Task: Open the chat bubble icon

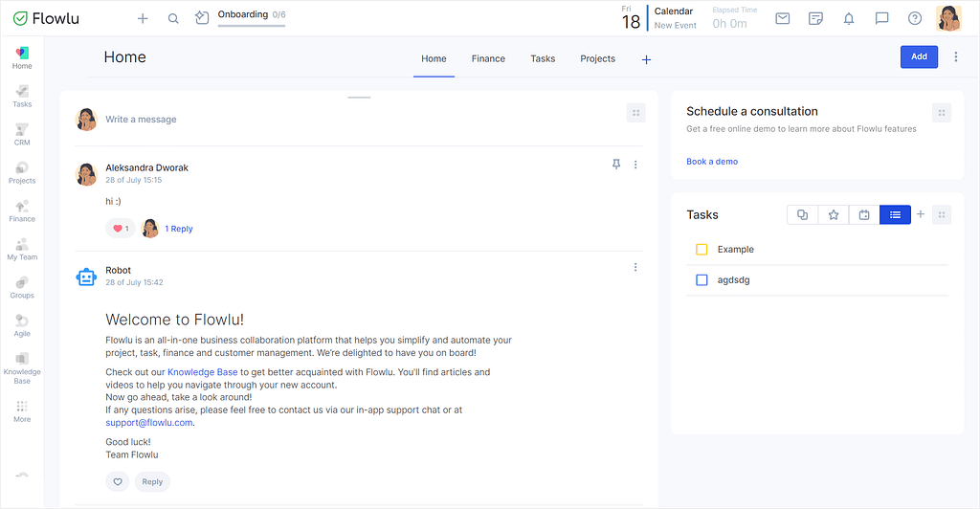Action: point(881,19)
